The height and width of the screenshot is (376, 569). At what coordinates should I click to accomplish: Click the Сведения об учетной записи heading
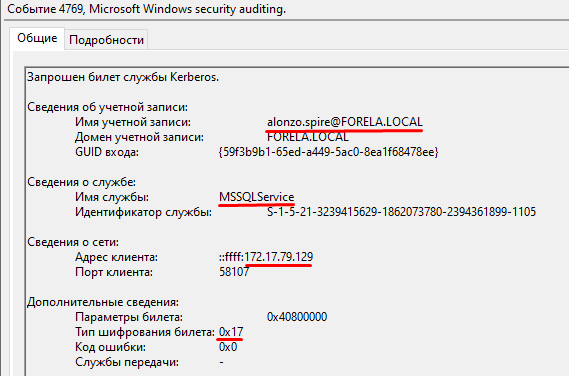pos(107,107)
